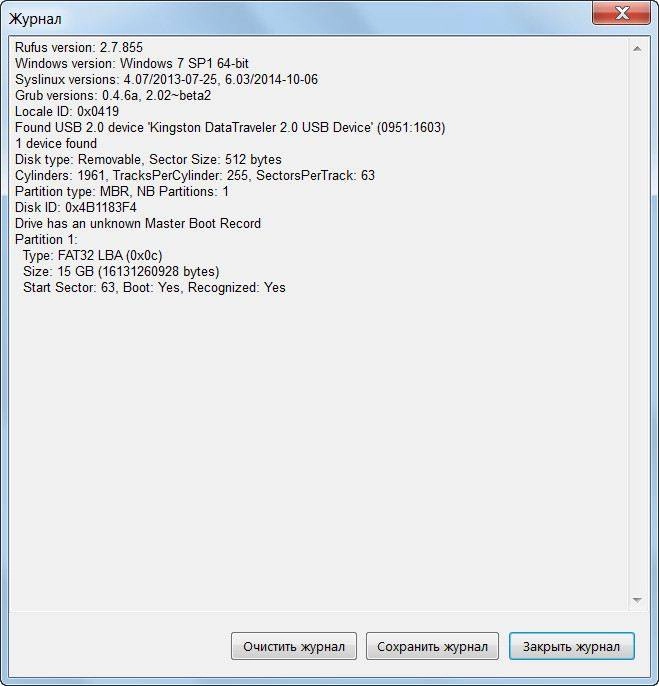Save the log with Сохранить журнал
This screenshot has width=659, height=686.
[x=432, y=646]
